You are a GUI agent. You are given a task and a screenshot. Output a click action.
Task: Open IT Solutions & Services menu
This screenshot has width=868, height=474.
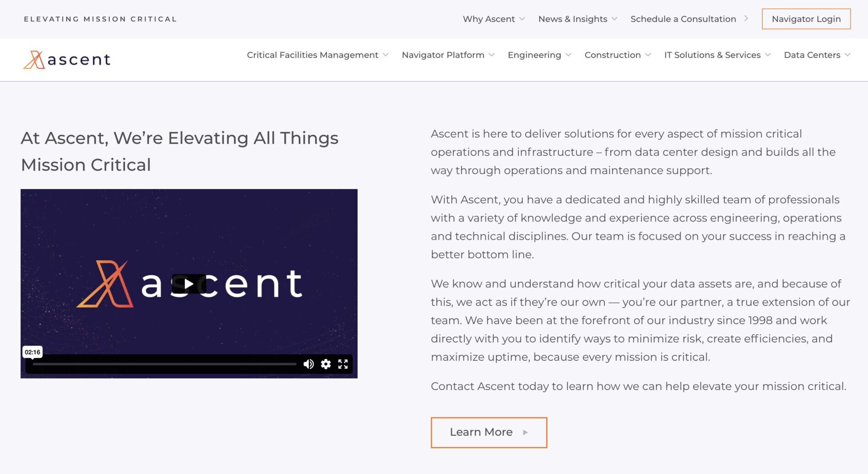click(712, 55)
